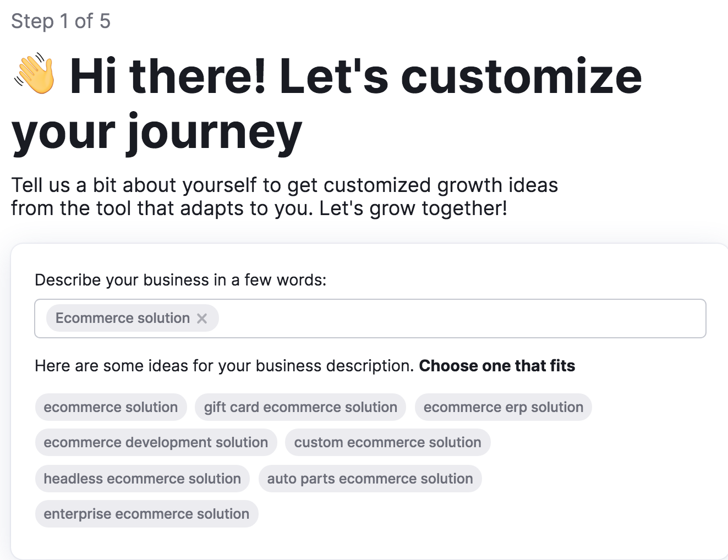This screenshot has width=728, height=560.
Task: Click the "Describe your business" label
Action: pyautogui.click(x=180, y=280)
